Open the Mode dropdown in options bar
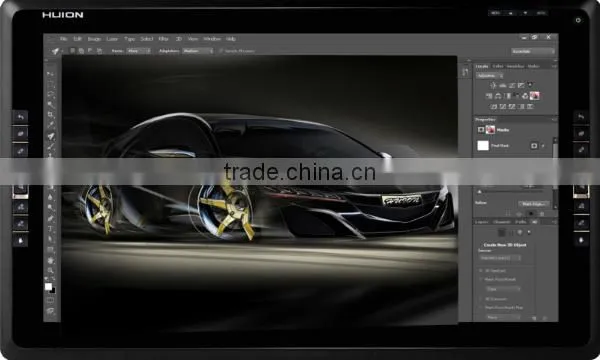Image resolution: width=600 pixels, height=360 pixels. (x=139, y=51)
